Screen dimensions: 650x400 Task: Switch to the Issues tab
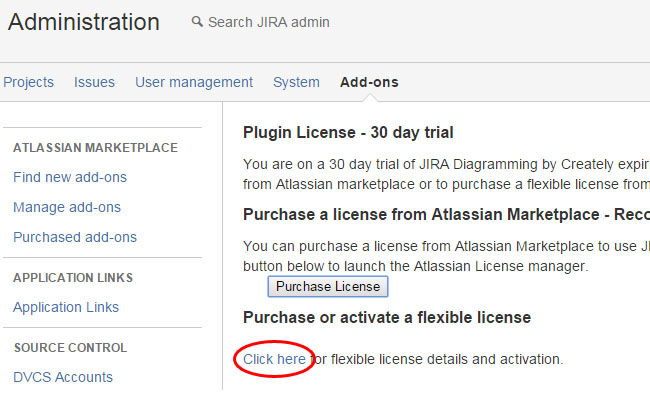[94, 82]
